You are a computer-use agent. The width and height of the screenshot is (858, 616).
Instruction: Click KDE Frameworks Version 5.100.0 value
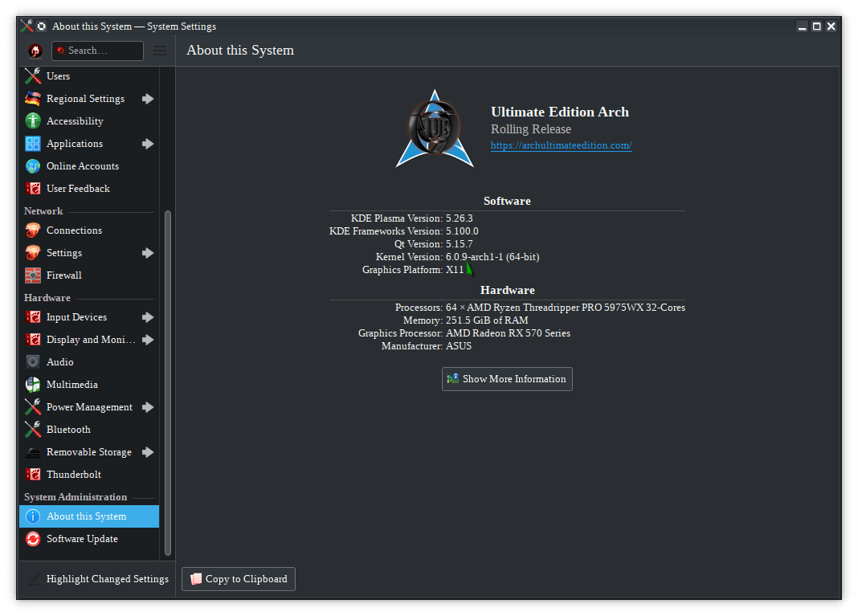tap(462, 230)
